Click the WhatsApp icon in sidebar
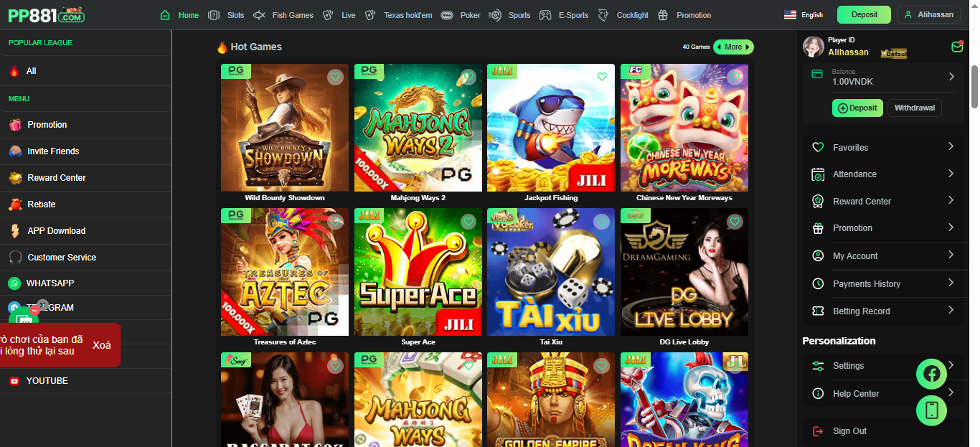The width and height of the screenshot is (980, 447). 14,283
